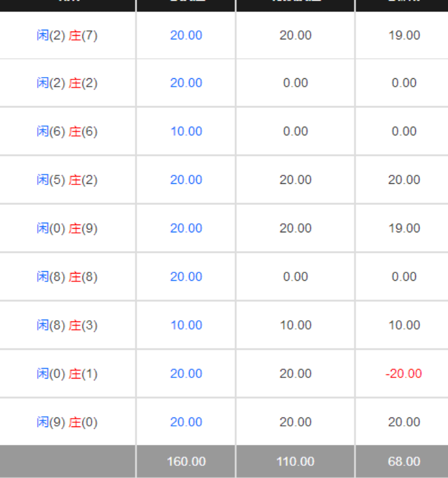Image resolution: width=448 pixels, height=478 pixels.
Task: Click the 闲(8) 庄(3) result cell
Action: pyautogui.click(x=67, y=326)
